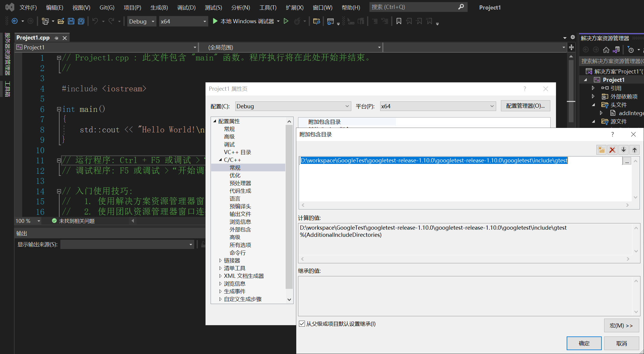
Task: Click the search magnifier icon in title bar
Action: pos(461,7)
